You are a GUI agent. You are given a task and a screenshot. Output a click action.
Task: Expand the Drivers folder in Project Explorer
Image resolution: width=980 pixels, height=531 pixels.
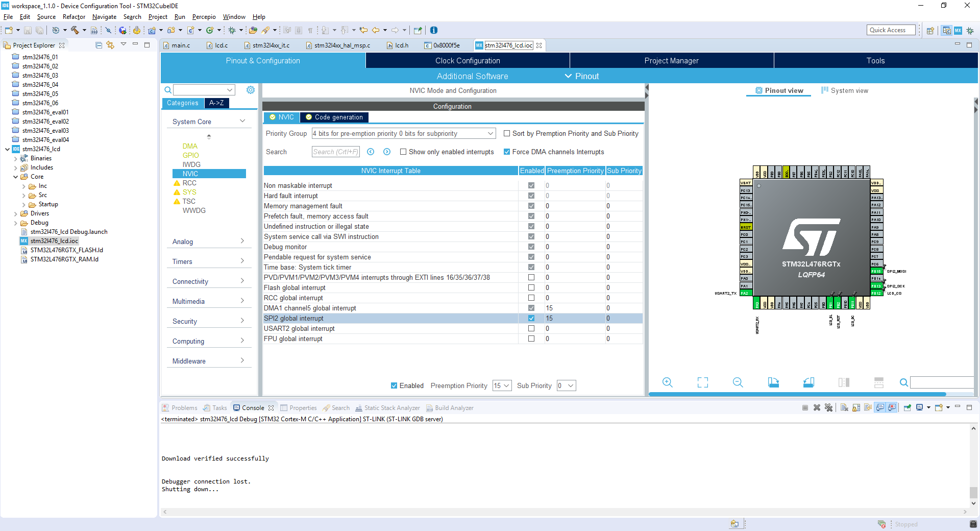coord(15,214)
